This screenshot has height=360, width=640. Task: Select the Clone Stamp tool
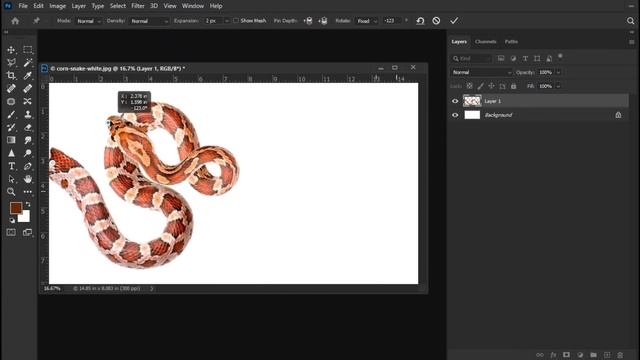coord(27,114)
